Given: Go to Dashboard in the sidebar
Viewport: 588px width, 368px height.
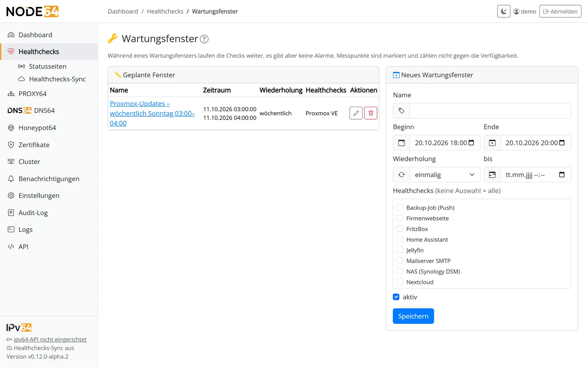Looking at the screenshot, I should [49, 35].
